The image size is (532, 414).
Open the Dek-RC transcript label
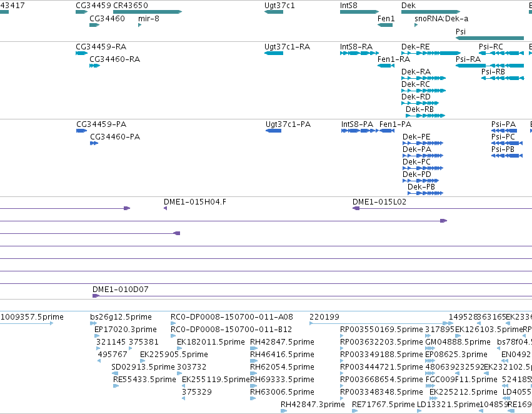click(416, 84)
